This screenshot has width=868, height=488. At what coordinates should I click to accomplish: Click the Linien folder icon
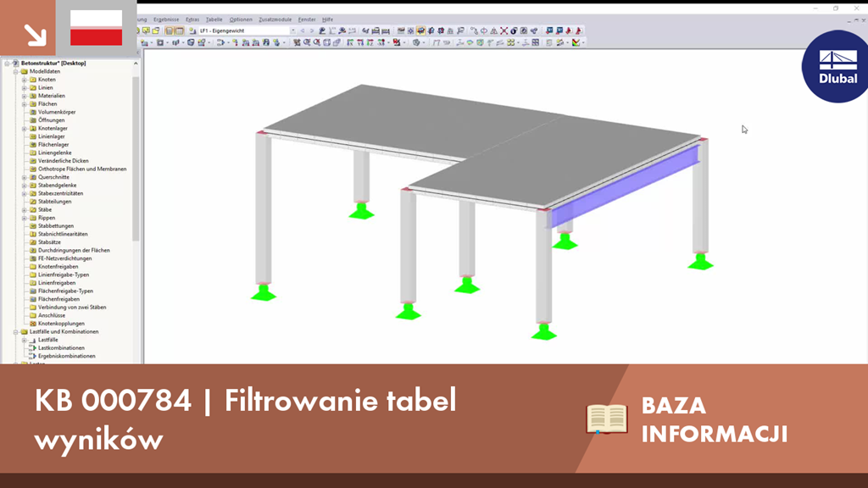33,87
